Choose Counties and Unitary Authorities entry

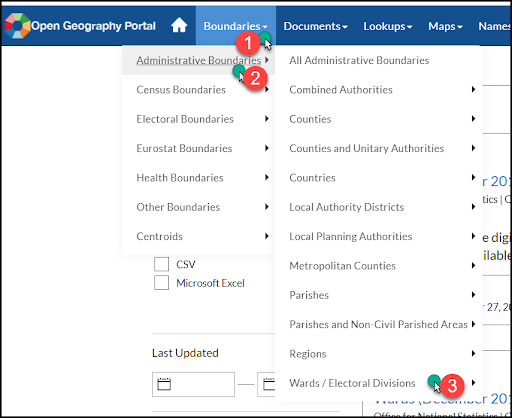coord(379,148)
